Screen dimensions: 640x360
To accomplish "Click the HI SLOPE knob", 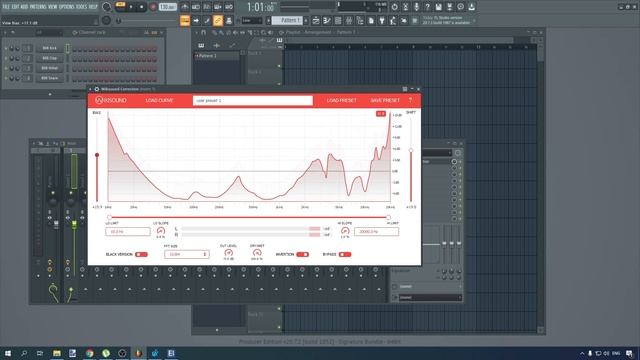I will click(345, 231).
